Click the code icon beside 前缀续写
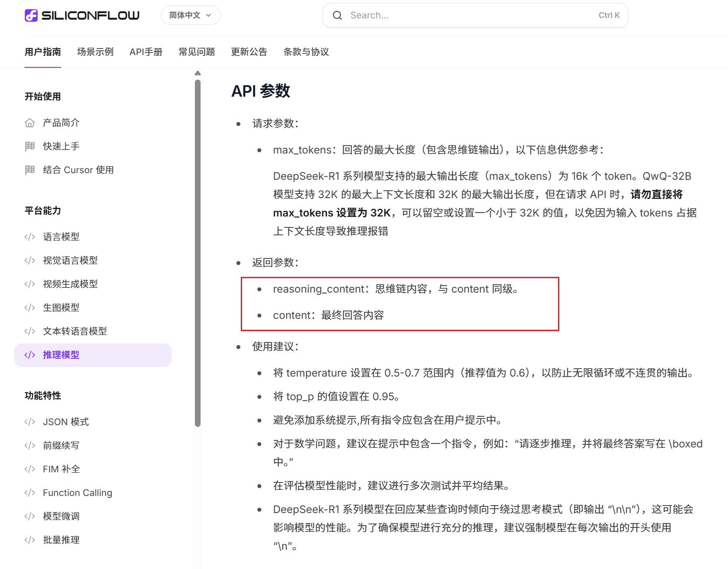 coord(30,446)
